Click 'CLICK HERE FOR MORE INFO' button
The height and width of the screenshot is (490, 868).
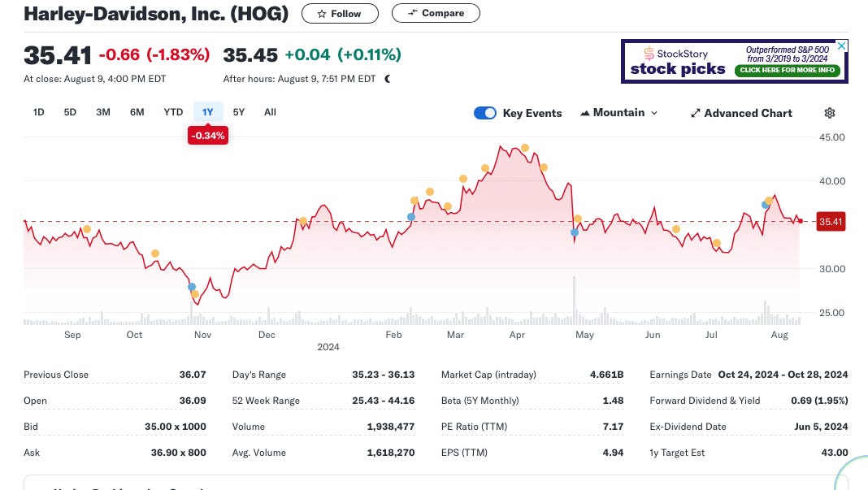(x=788, y=71)
